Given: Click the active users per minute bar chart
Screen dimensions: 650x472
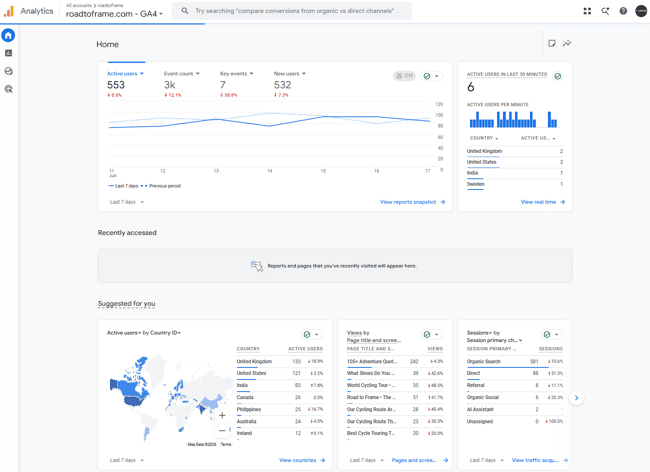Looking at the screenshot, I should pyautogui.click(x=513, y=119).
